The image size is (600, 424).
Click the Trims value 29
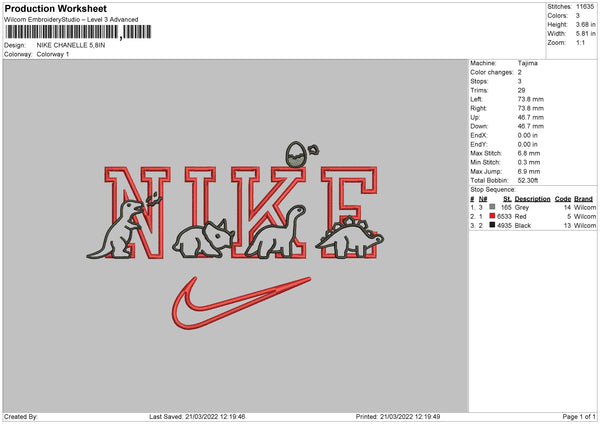click(x=521, y=90)
